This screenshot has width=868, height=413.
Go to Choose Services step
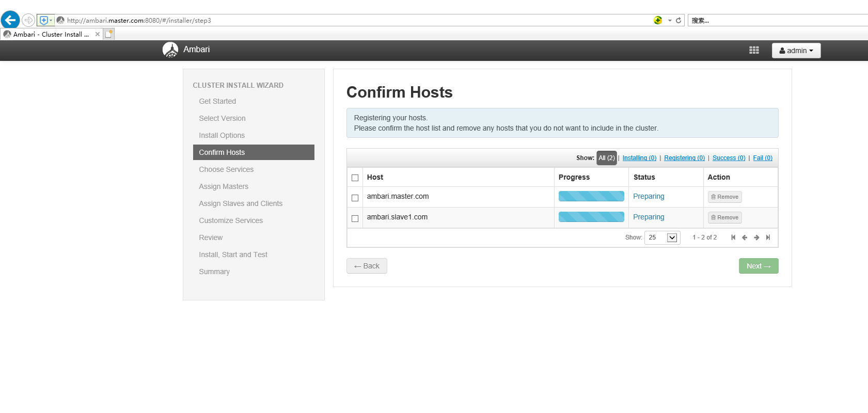[x=226, y=169]
